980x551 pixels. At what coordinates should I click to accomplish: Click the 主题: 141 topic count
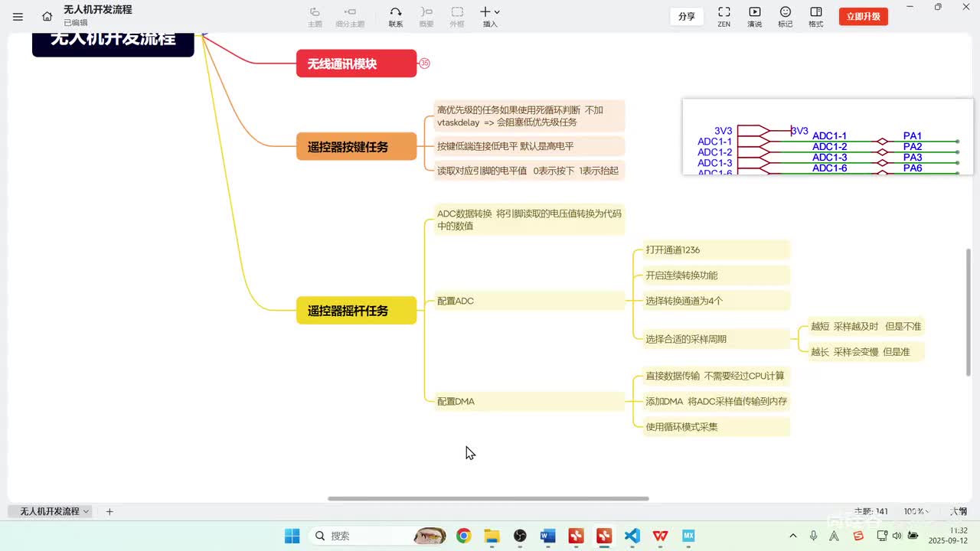[871, 511]
